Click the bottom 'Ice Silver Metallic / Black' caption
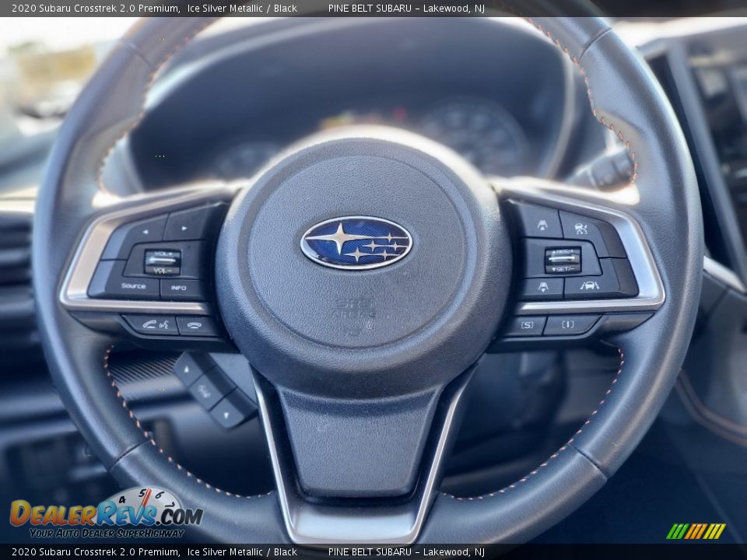The height and width of the screenshot is (560, 747). (x=242, y=552)
